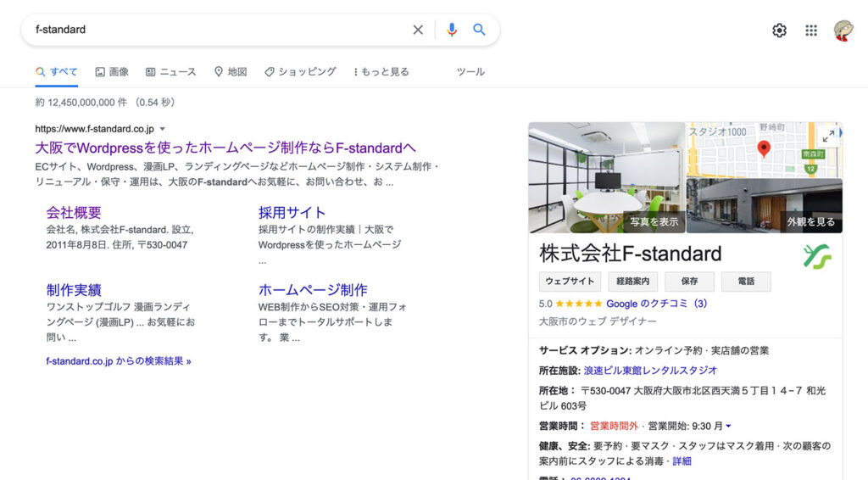This screenshot has width=868, height=480.
Task: Open Google apps grid icon
Action: pos(811,31)
